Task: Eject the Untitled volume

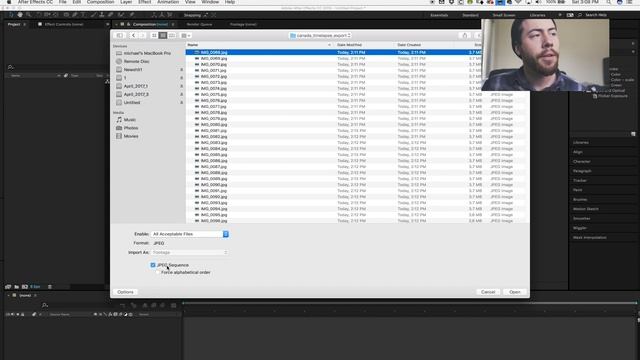Action: click(181, 102)
